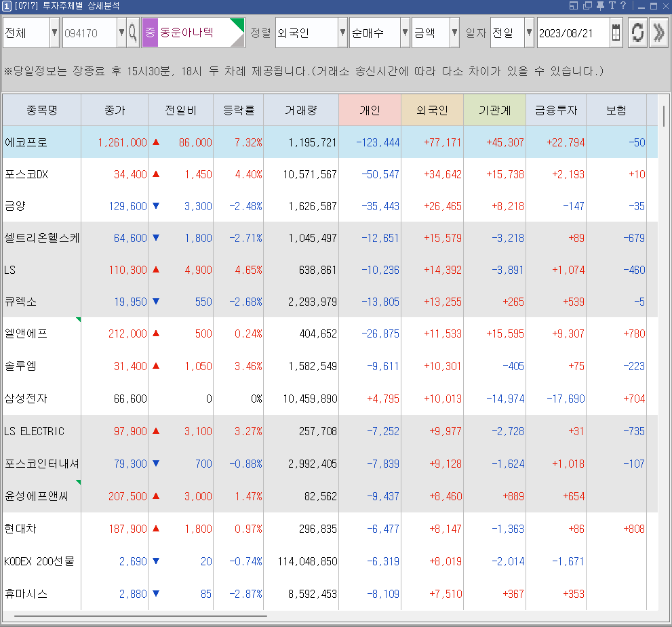This screenshot has width=672, height=627.
Task: Select the 포스코DX row name
Action: tap(26, 174)
